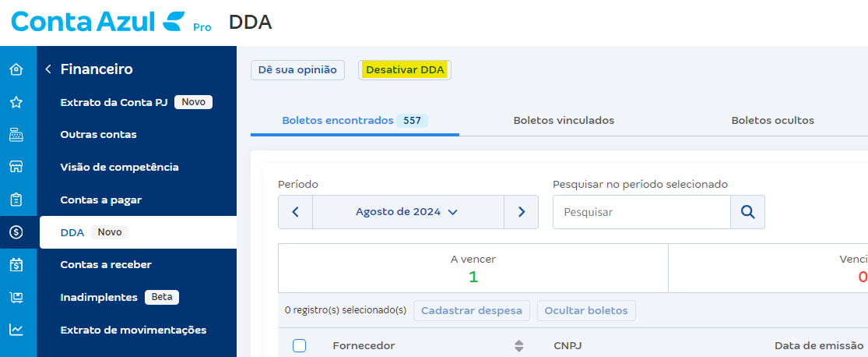868x357 pixels.
Task: Click the 557 boletos count badge
Action: click(x=412, y=120)
